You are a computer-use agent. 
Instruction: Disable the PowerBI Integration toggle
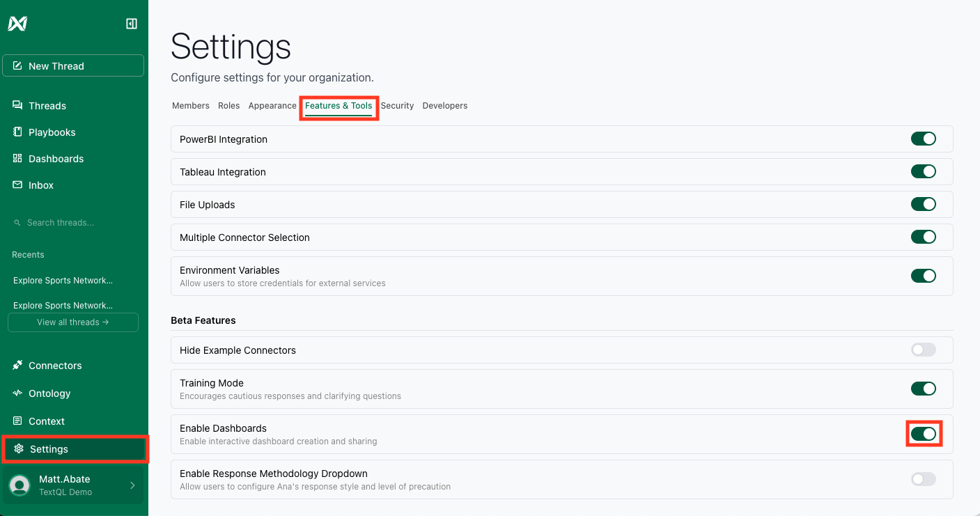pyautogui.click(x=924, y=139)
